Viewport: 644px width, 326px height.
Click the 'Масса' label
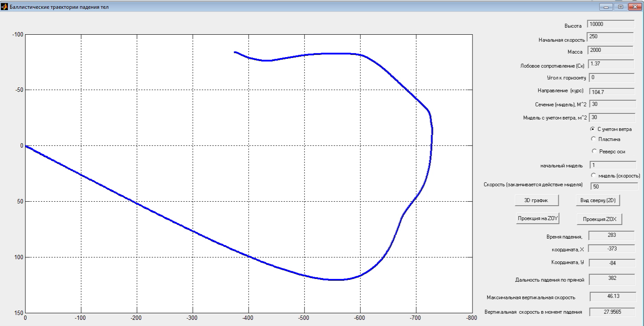click(x=575, y=52)
